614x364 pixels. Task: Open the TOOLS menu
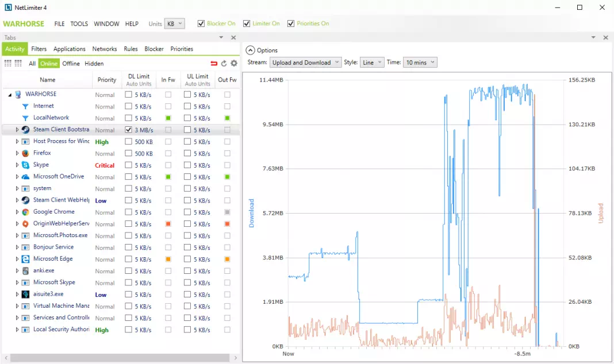coord(79,24)
